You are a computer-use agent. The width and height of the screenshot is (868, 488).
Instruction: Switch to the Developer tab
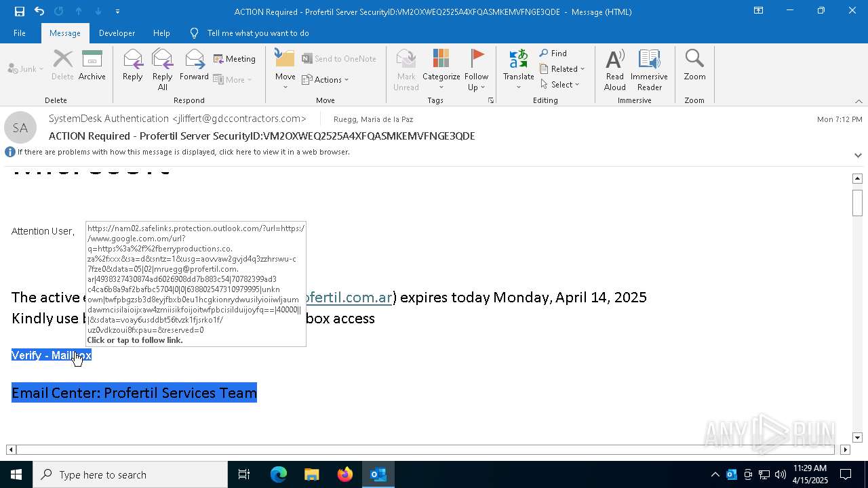[x=117, y=33]
